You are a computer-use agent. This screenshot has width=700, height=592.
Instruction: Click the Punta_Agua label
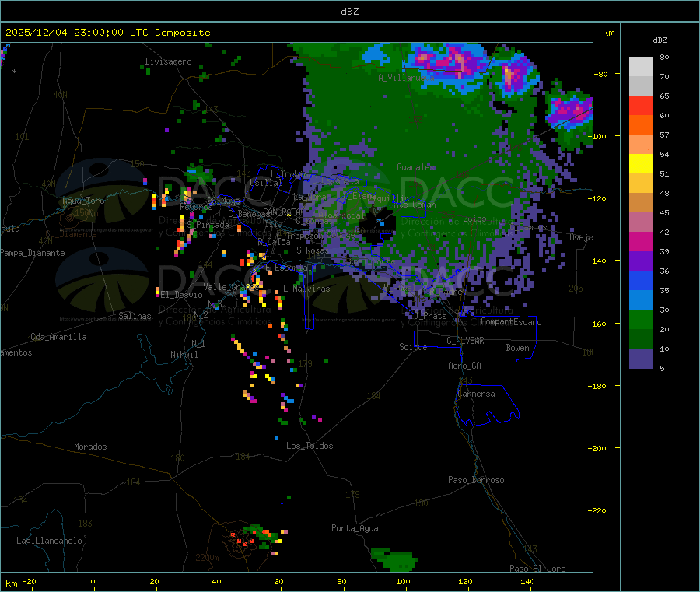click(x=355, y=528)
